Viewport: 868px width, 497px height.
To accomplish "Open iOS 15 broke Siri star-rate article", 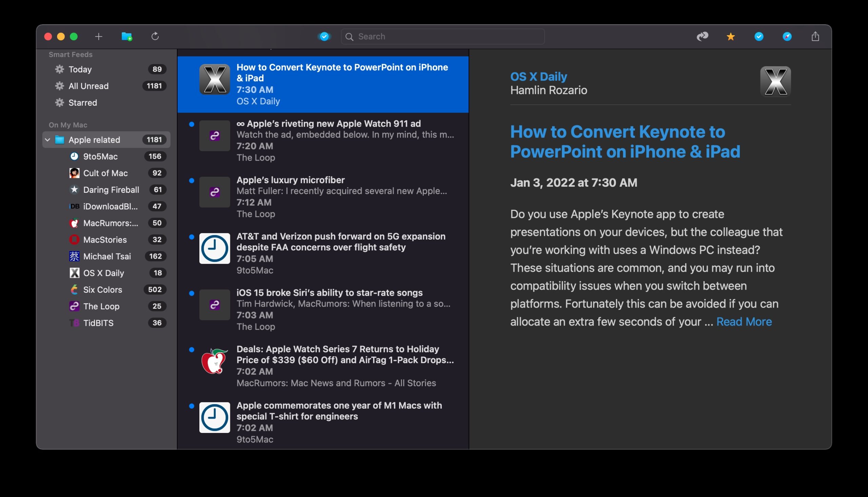I will (x=323, y=310).
